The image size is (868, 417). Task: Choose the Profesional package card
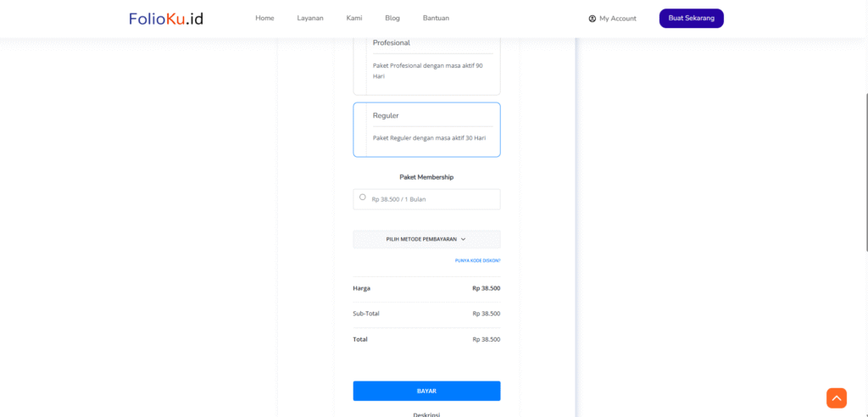point(426,64)
